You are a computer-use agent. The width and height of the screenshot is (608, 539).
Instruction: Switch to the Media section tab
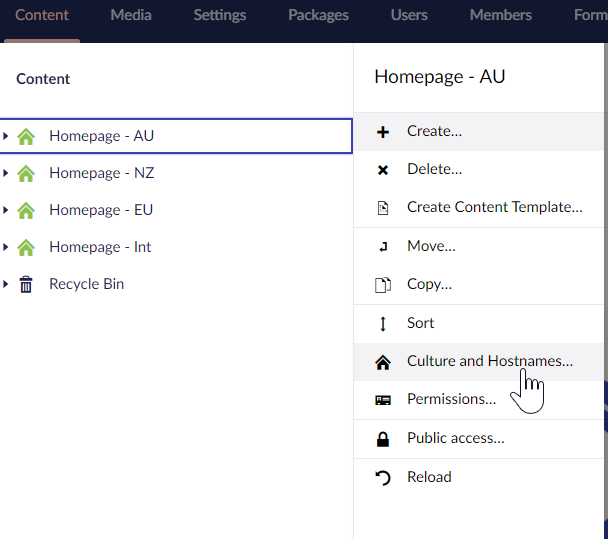tap(131, 15)
